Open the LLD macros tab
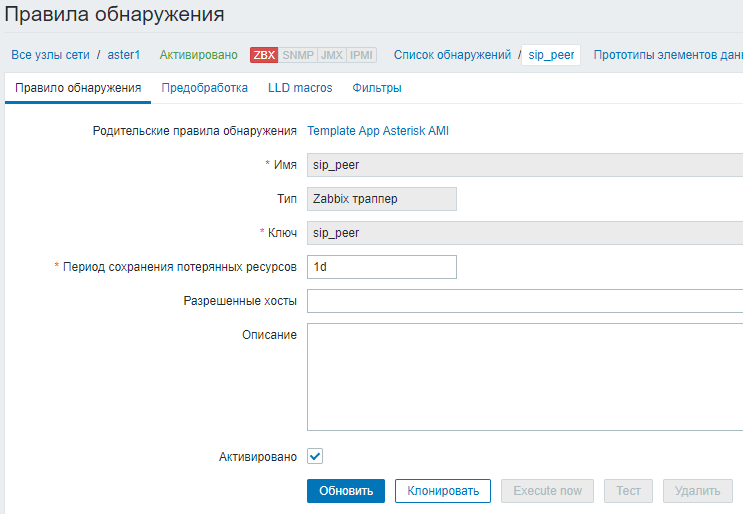This screenshot has width=743, height=514. pos(300,88)
